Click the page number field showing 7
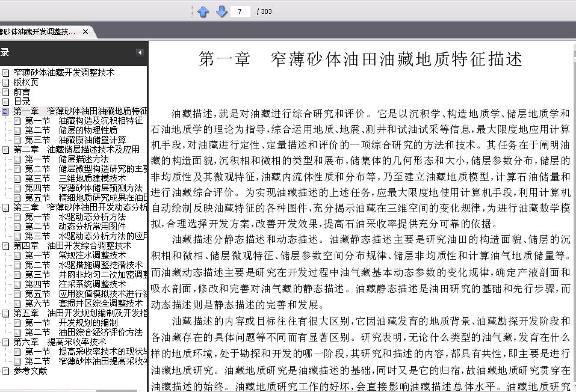The image size is (576, 392). coord(240,11)
